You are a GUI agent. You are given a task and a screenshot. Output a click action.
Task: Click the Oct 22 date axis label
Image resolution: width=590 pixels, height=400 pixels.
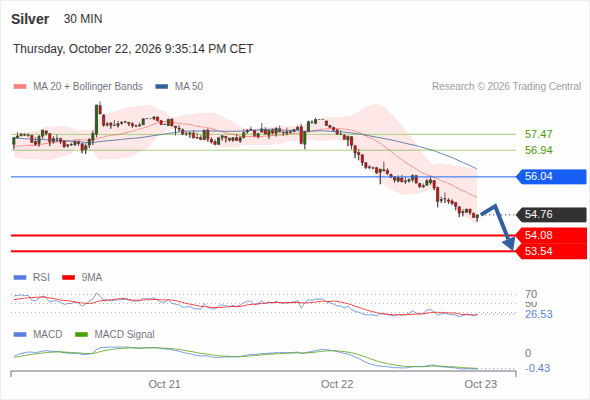[337, 384]
